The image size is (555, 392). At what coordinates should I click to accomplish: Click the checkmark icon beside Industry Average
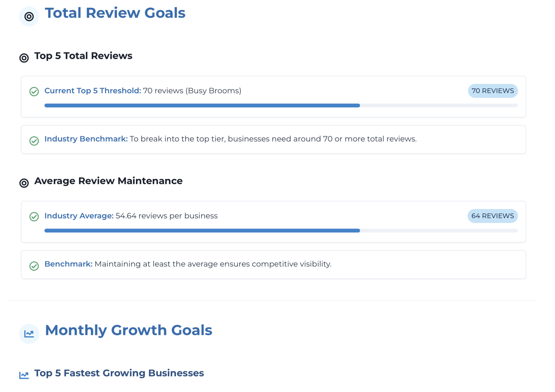coord(34,217)
